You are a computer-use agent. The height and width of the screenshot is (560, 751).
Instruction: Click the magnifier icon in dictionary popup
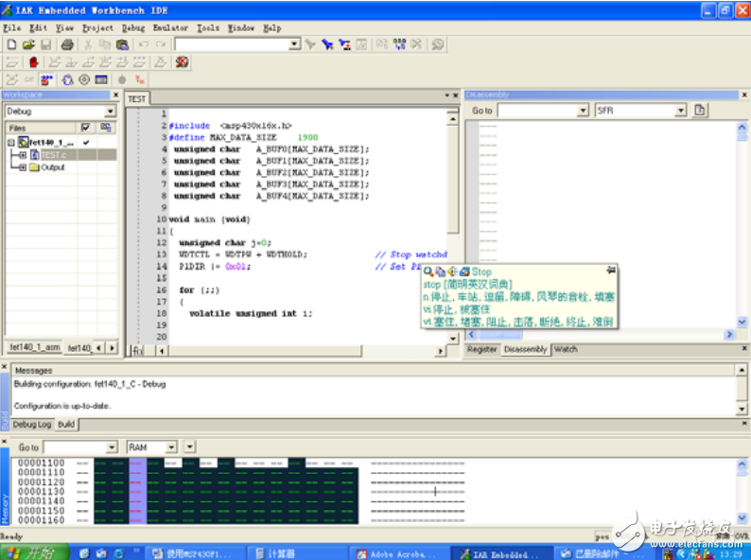coord(428,271)
